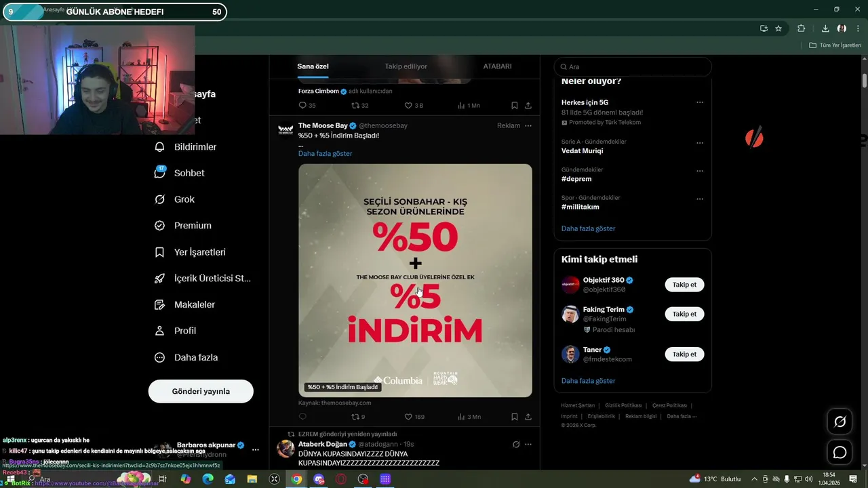Show hidden system tray icons
Image resolution: width=868 pixels, height=488 pixels.
[x=754, y=479]
